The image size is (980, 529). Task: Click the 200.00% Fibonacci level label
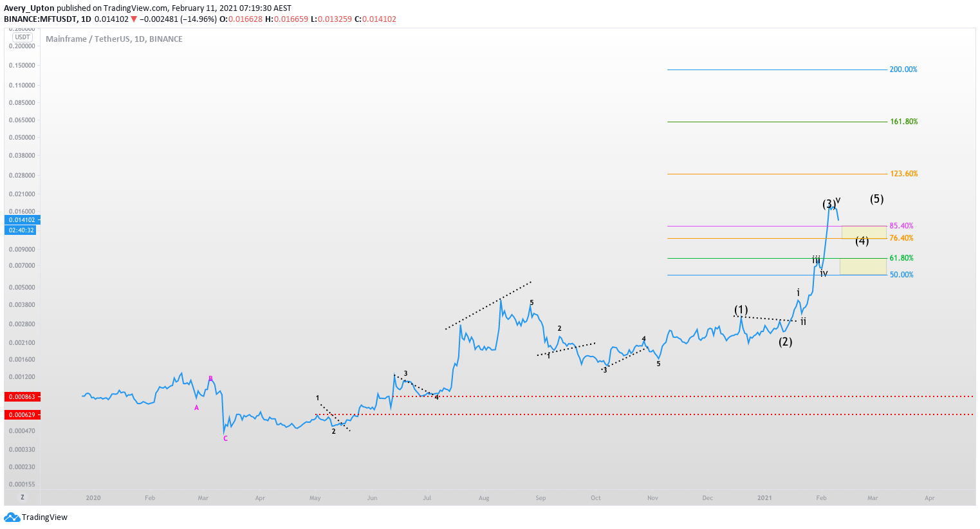pos(903,70)
